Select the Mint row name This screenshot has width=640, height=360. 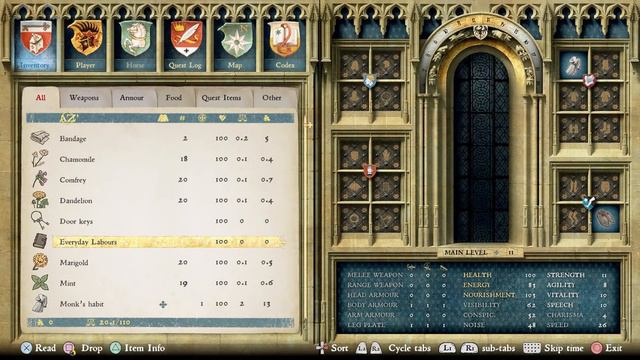68,283
